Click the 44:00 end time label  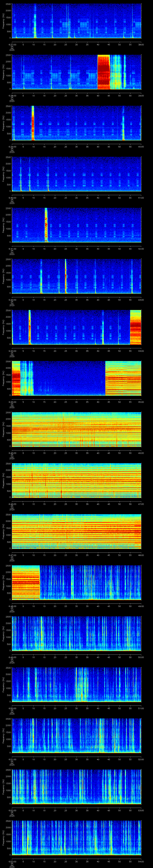click(x=141, y=351)
